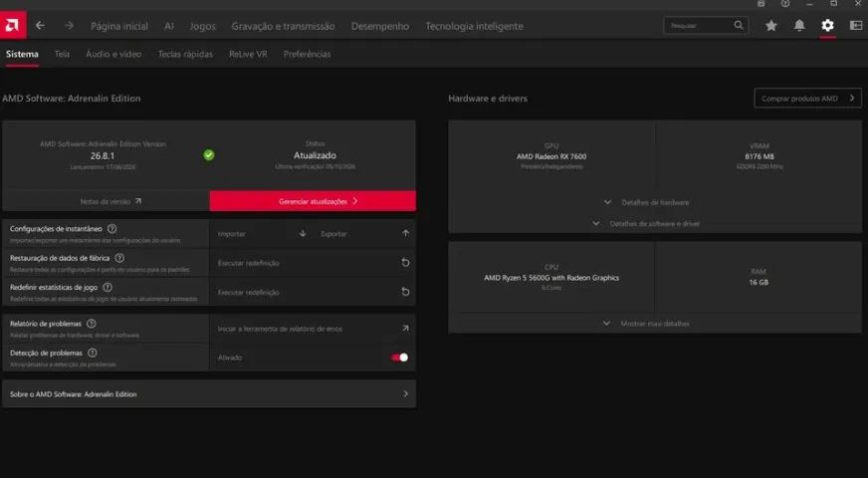Open Sobre o AMD Software: Adrenalin Edition row
The image size is (868, 478).
[x=209, y=393]
